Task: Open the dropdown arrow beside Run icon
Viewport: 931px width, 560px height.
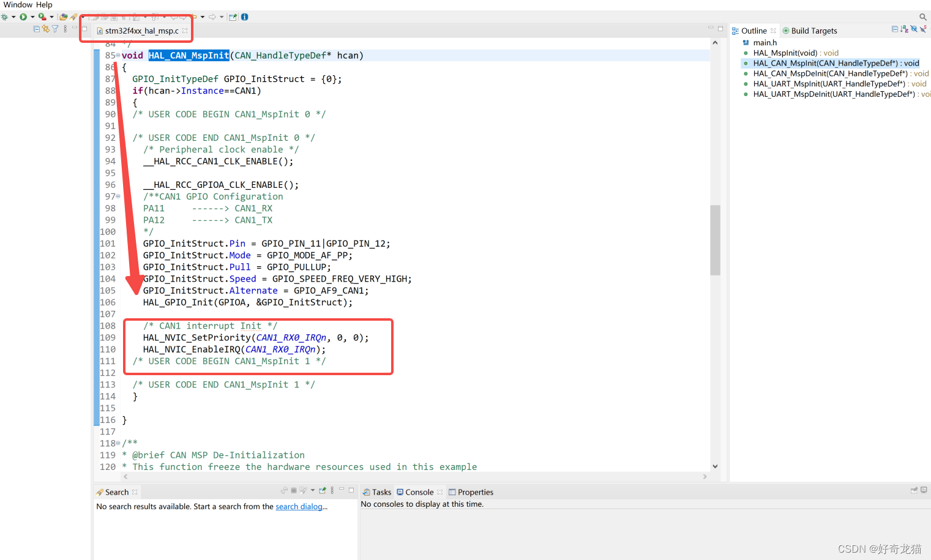Action: [x=32, y=17]
